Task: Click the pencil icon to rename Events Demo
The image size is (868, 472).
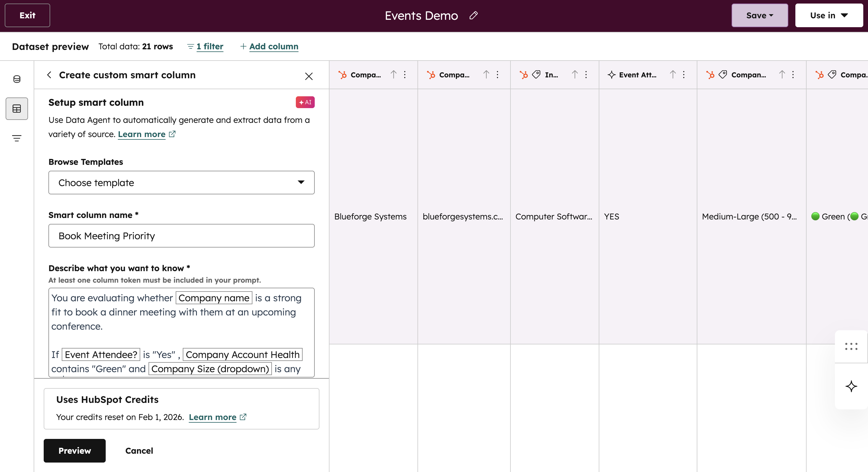Action: 474,16
